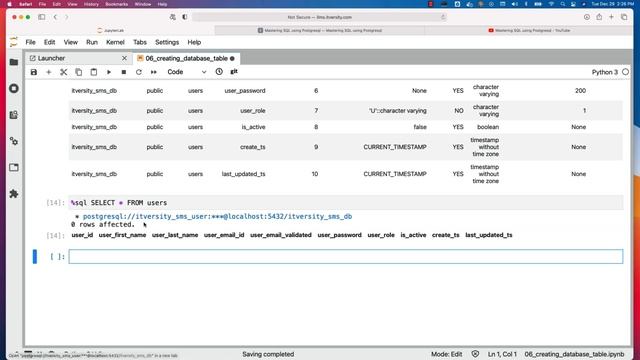Open the macOS Apple menu
This screenshot has height=360, width=640.
(x=9, y=4)
